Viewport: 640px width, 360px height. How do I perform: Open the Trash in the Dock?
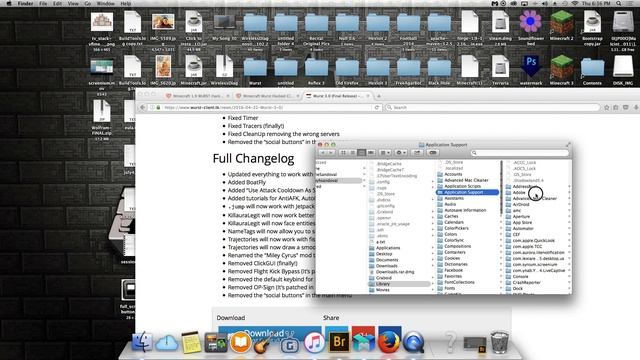tap(499, 342)
